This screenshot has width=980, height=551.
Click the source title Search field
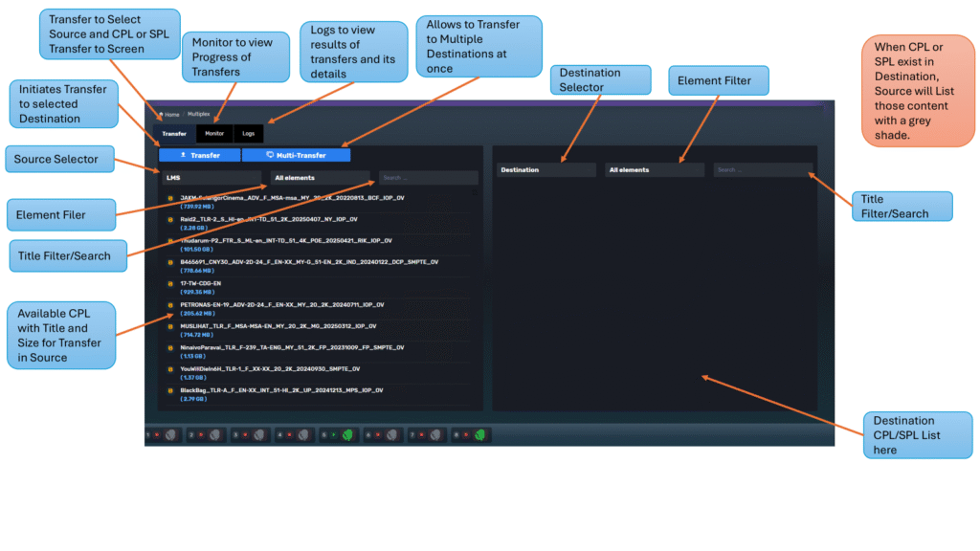[x=428, y=177]
